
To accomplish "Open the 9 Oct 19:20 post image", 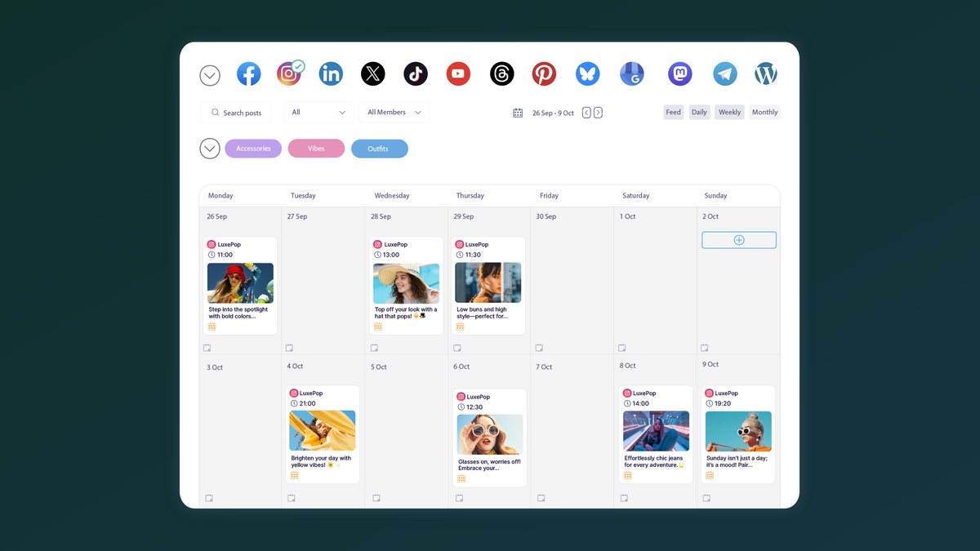I will (738, 431).
